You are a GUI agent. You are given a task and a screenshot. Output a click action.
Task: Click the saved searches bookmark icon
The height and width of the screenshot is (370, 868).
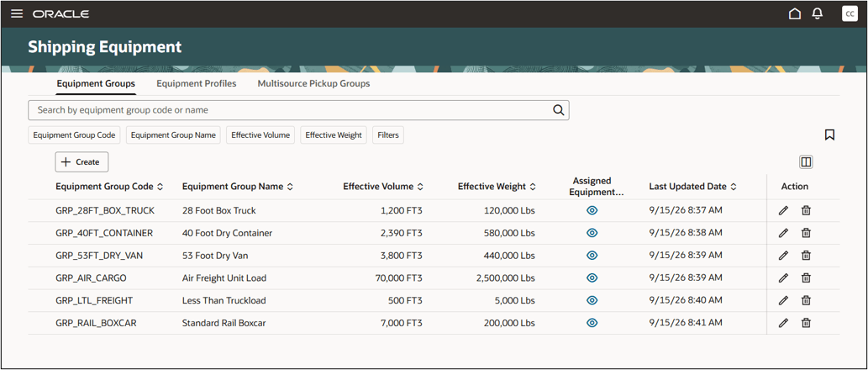(x=829, y=135)
